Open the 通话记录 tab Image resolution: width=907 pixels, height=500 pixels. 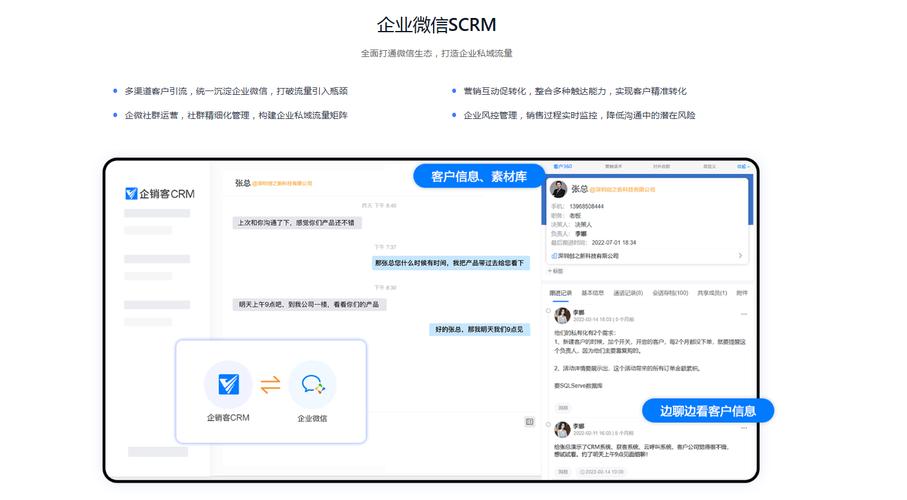click(628, 293)
